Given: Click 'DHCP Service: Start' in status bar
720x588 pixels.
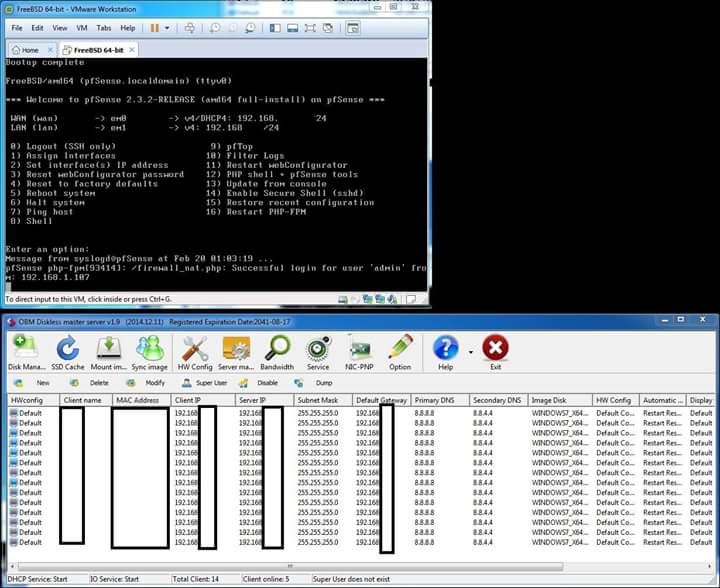Looking at the screenshot, I should pyautogui.click(x=38, y=579).
